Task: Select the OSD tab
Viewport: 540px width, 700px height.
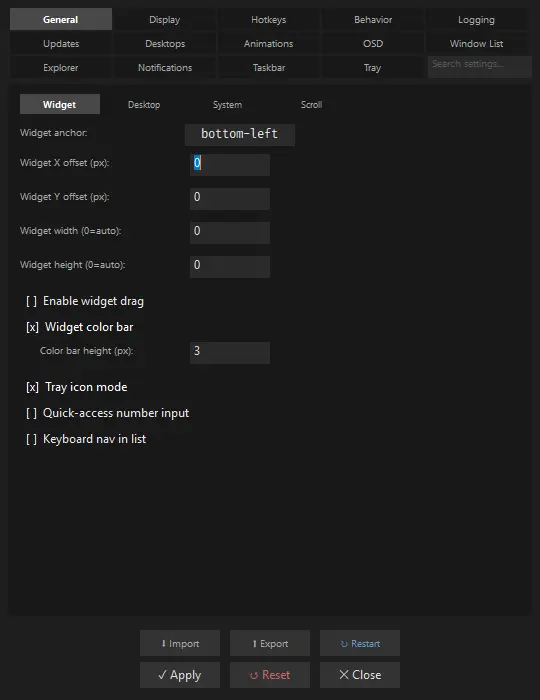Action: pyautogui.click(x=373, y=44)
